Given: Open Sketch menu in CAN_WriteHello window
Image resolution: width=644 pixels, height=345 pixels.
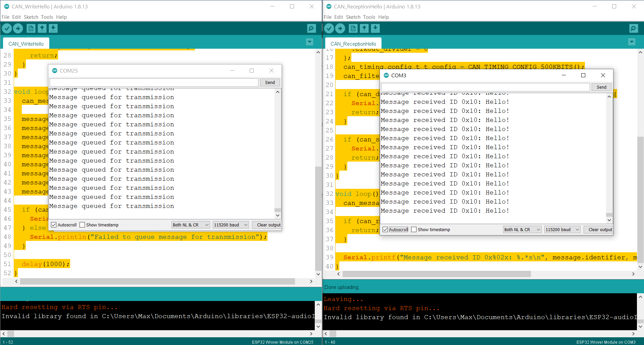Looking at the screenshot, I should pos(31,17).
